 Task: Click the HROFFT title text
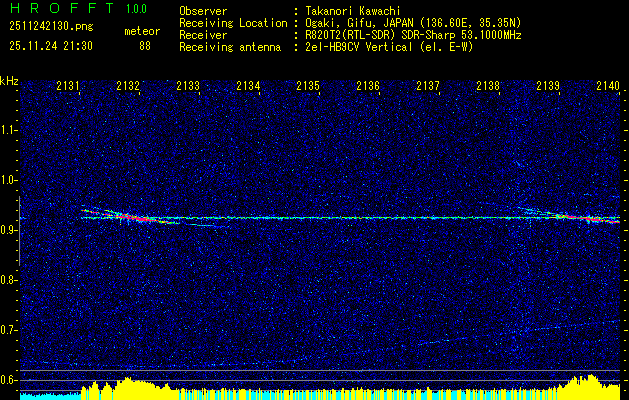(x=53, y=8)
